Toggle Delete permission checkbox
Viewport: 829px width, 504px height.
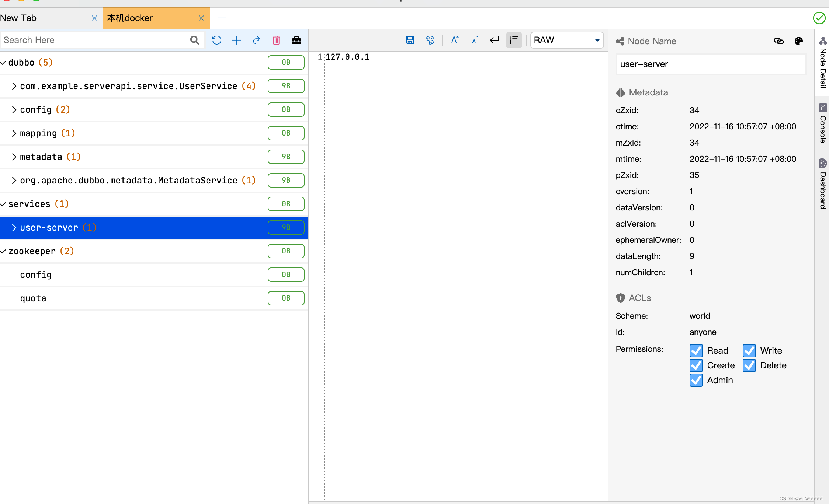click(x=749, y=365)
